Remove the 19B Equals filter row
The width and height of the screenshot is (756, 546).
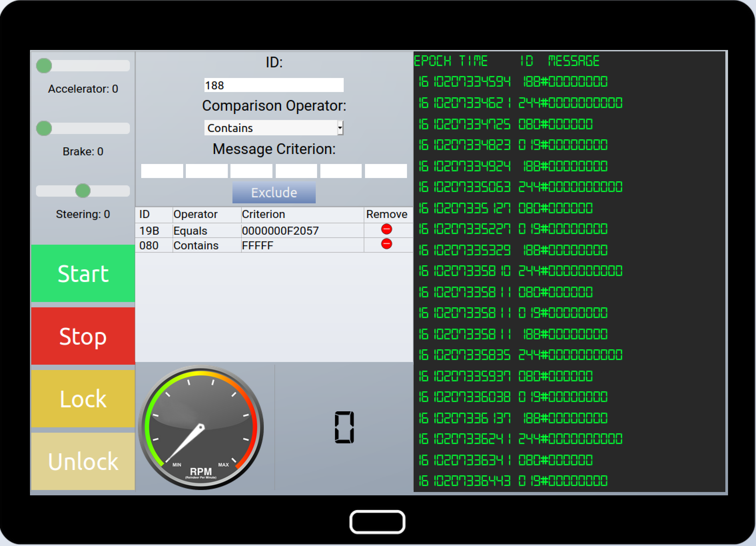[386, 229]
